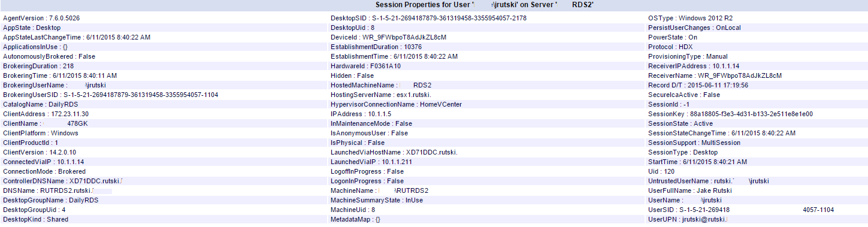868x227 pixels.
Task: Click ConnectedViaIP : 10.1.1.14 entry
Action: (43, 162)
